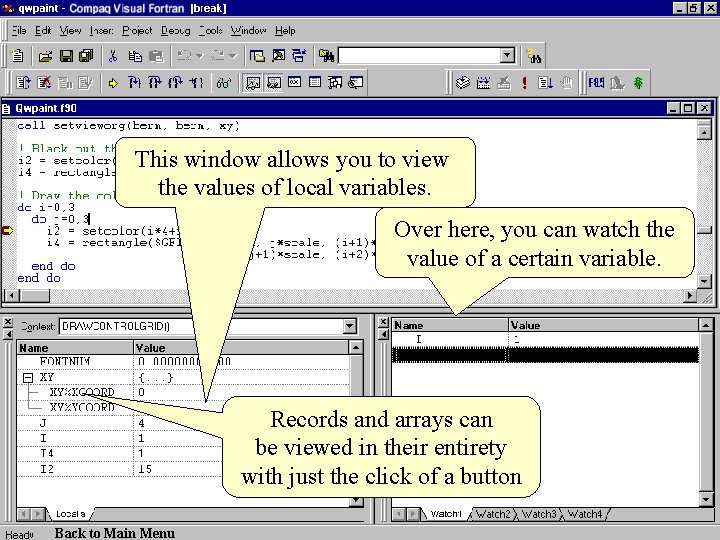Toggle the Call Stack window button
Viewport: 720px width, 540px height.
point(335,83)
